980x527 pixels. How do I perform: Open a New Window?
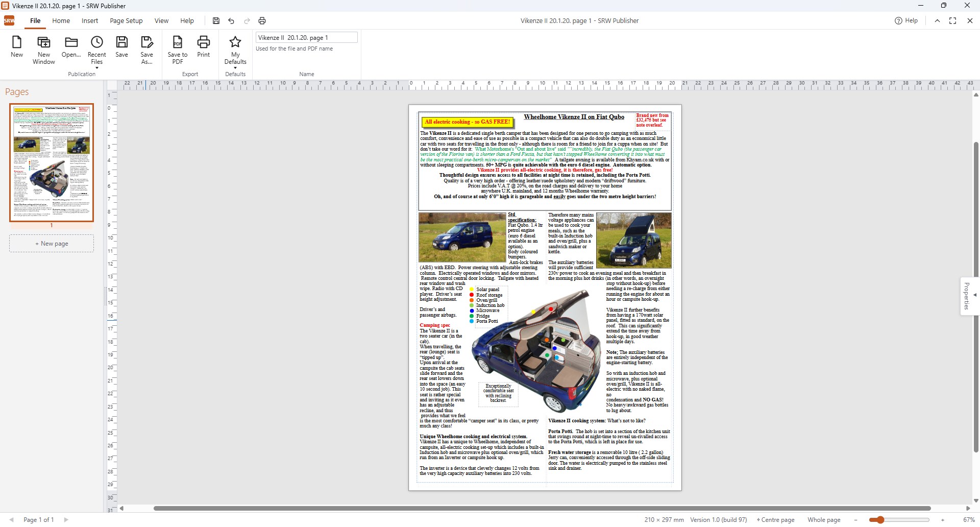(x=44, y=50)
